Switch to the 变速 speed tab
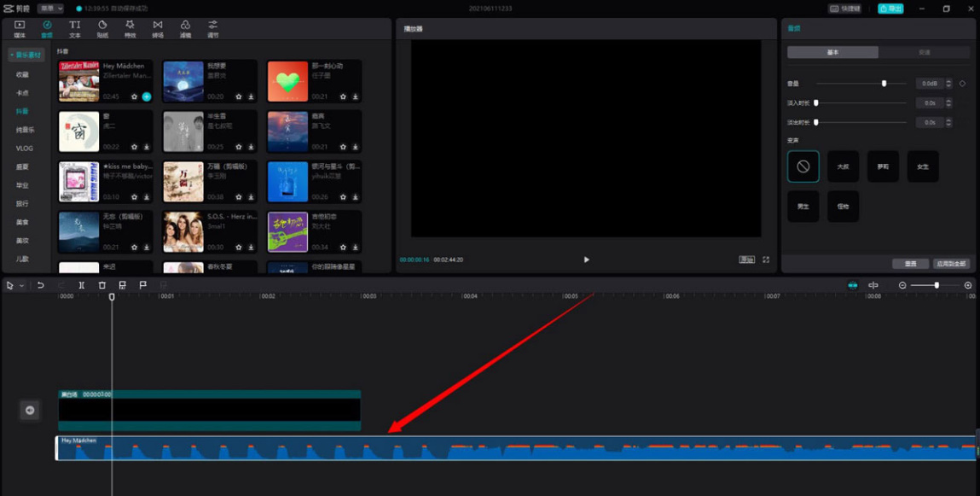The image size is (980, 496). [925, 52]
